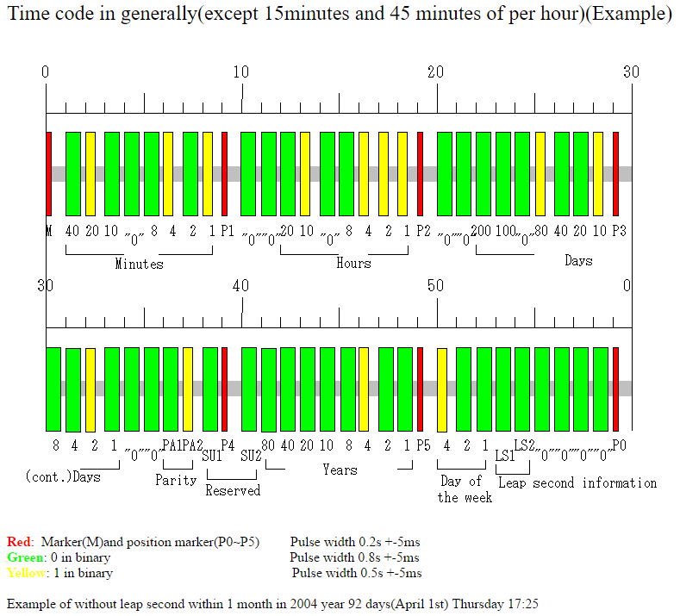Click the 'Hours' group label
The height and width of the screenshot is (616, 680).
[x=354, y=263]
